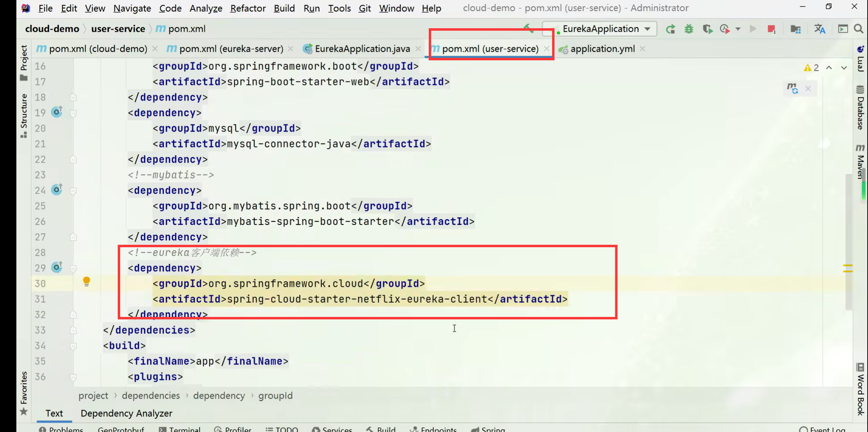The width and height of the screenshot is (868, 432).
Task: Stop the running application
Action: (771, 29)
